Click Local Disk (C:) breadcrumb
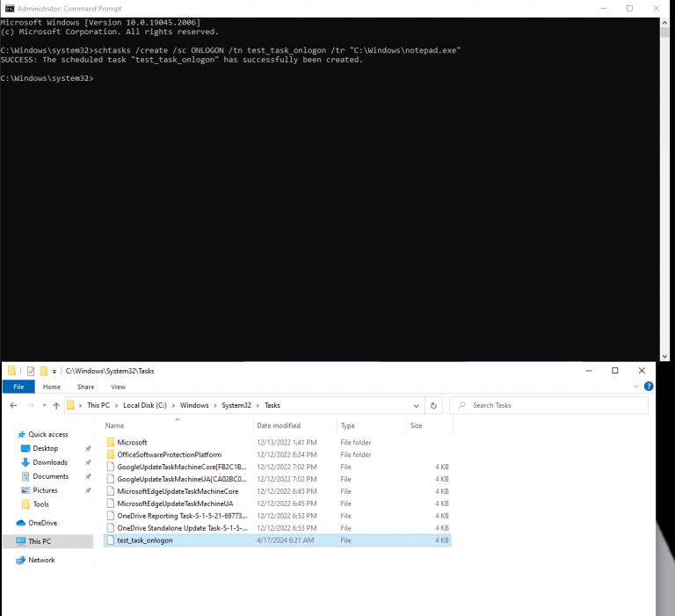Image resolution: width=675 pixels, height=616 pixels. coord(145,405)
